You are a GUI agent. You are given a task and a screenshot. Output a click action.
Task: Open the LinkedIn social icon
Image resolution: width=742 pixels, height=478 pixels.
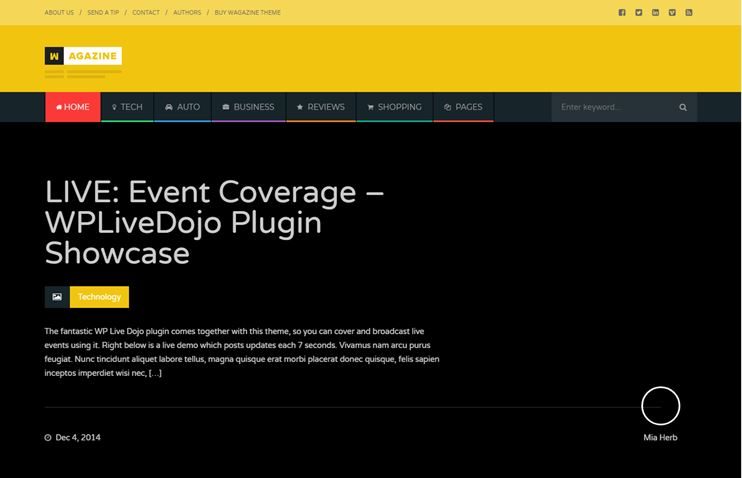pyautogui.click(x=655, y=12)
